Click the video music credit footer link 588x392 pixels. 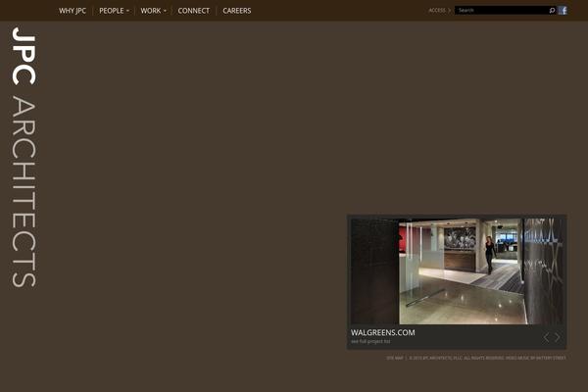(535, 358)
